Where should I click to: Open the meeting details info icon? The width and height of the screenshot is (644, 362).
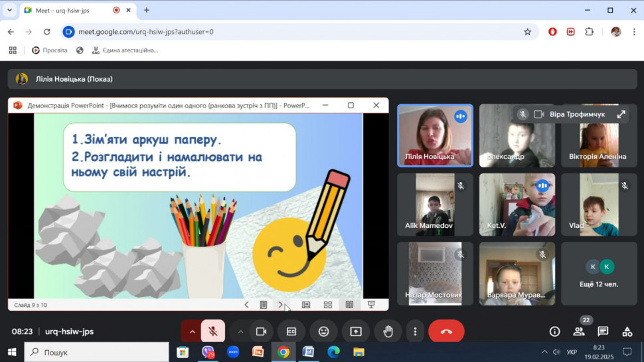click(554, 331)
